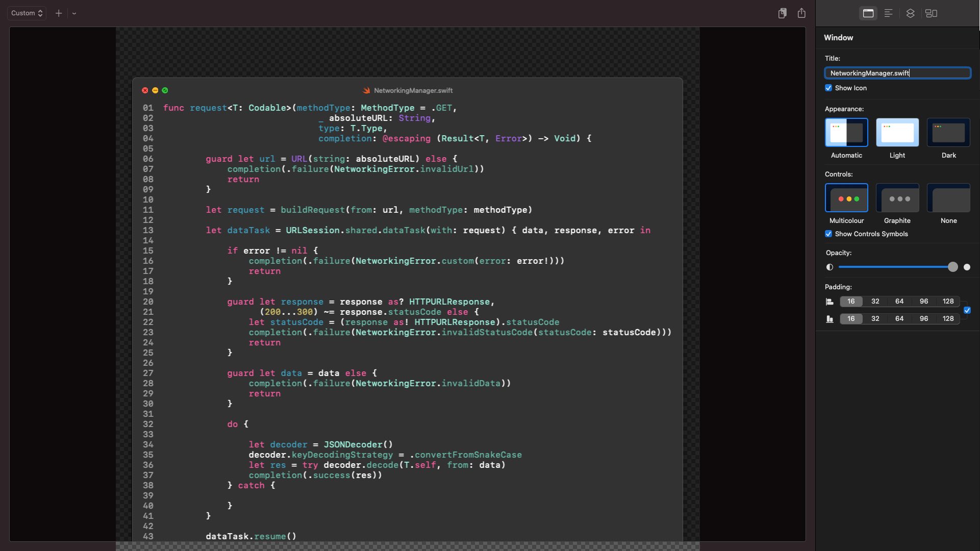Open the Frame layout panel

pos(931,13)
